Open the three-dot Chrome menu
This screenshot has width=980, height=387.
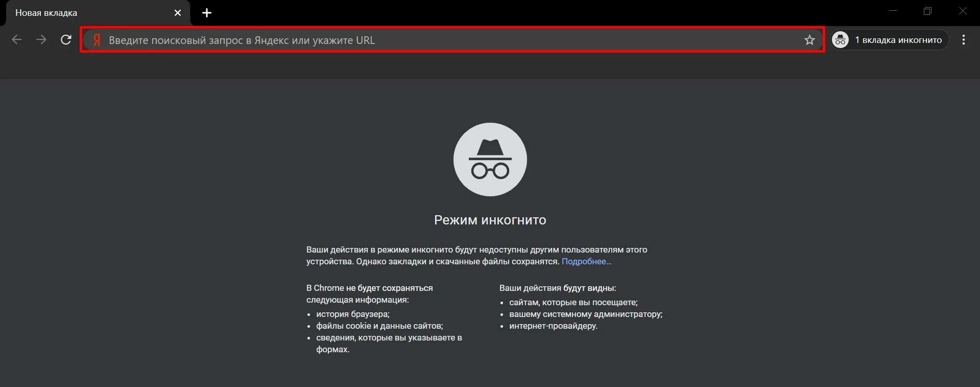click(x=964, y=40)
